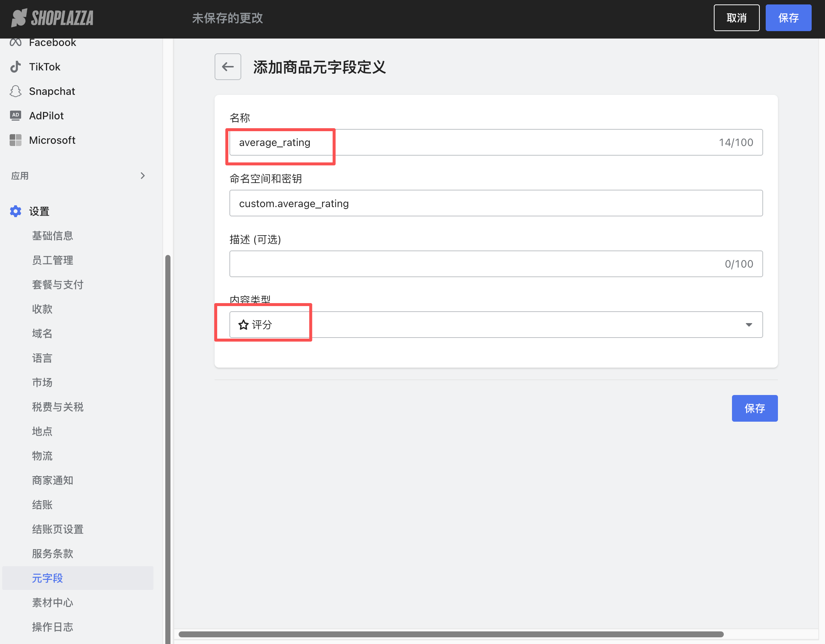Open AdPilot in sidebar

(x=46, y=116)
